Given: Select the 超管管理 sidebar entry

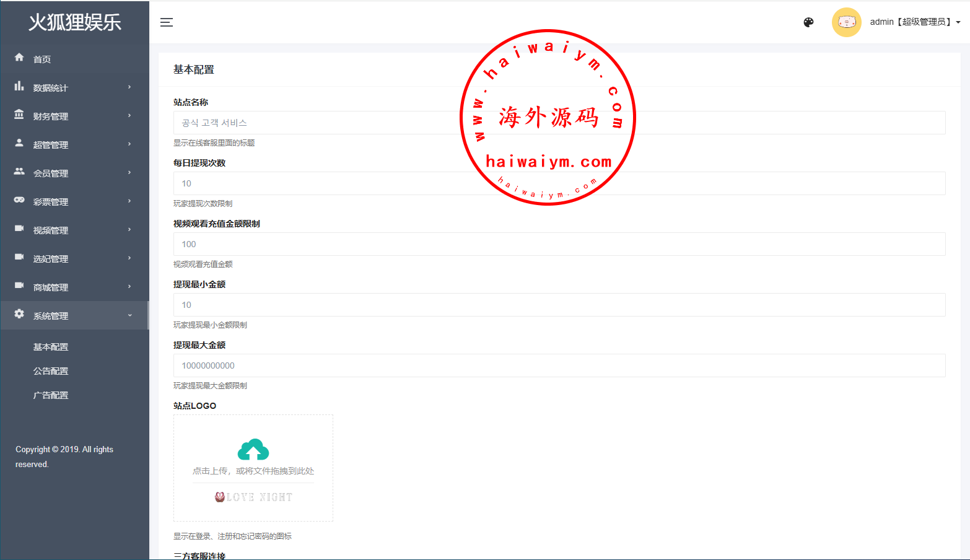Looking at the screenshot, I should click(x=74, y=144).
